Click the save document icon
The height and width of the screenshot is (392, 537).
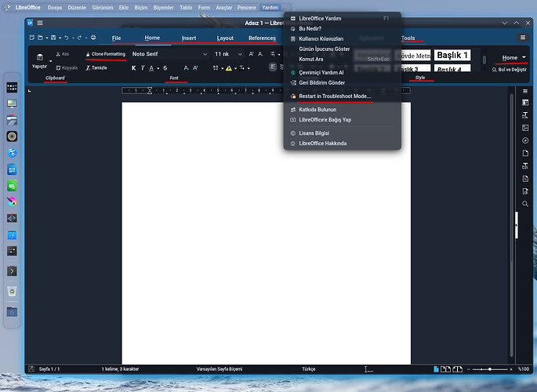pyautogui.click(x=53, y=38)
